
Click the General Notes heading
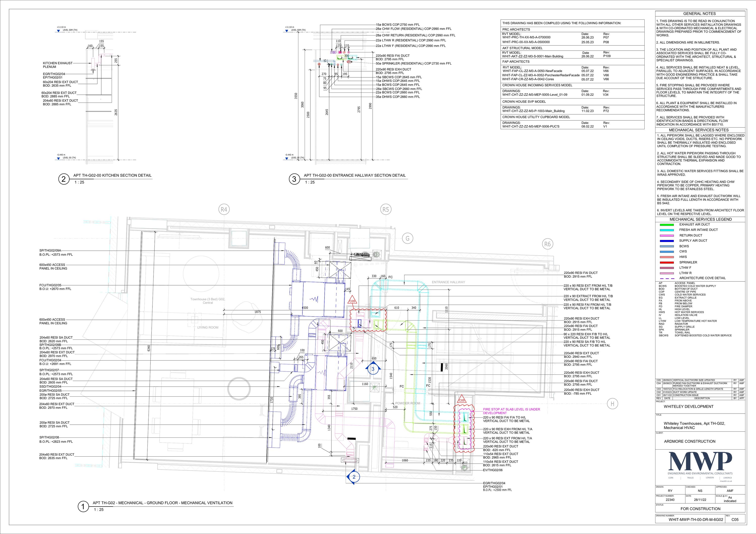click(700, 14)
